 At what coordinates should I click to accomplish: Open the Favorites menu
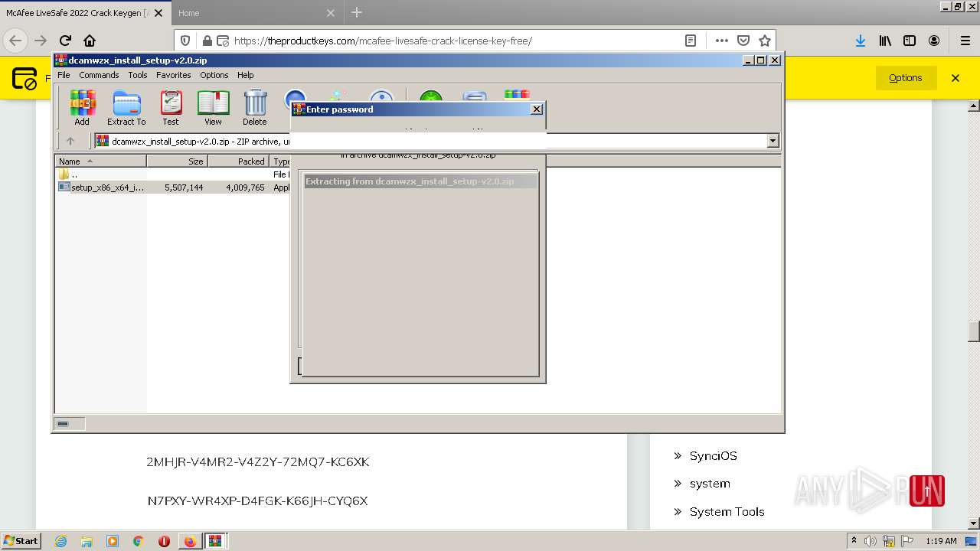click(174, 75)
